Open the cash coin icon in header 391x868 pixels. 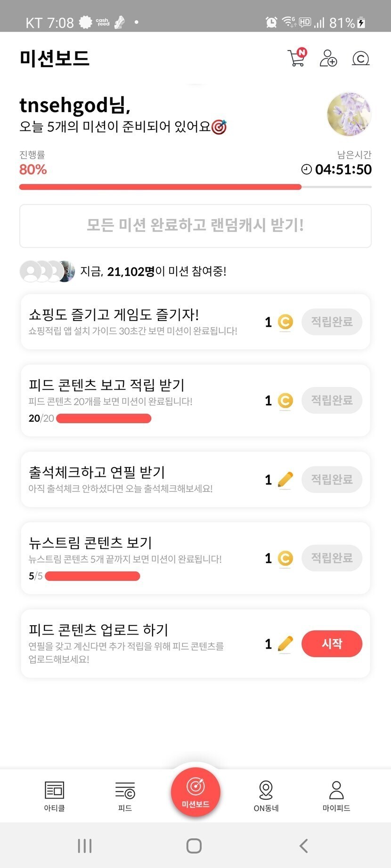click(360, 58)
